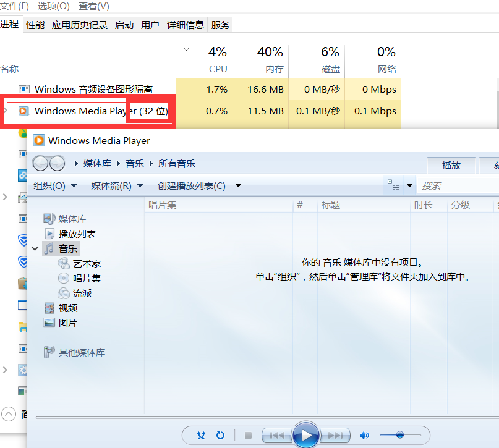This screenshot has width=499, height=448.
Task: Sort the library by the 标题 column
Action: coord(364,205)
